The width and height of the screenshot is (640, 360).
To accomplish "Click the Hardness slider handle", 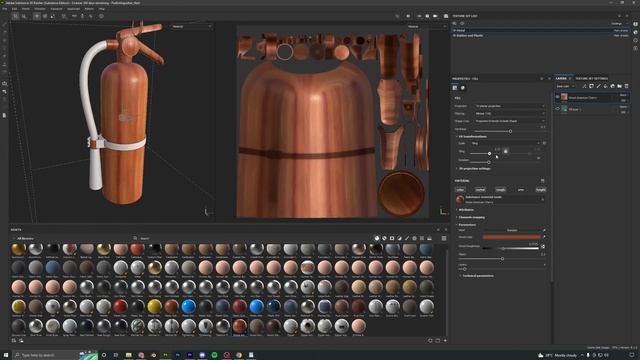I will 510,131.
